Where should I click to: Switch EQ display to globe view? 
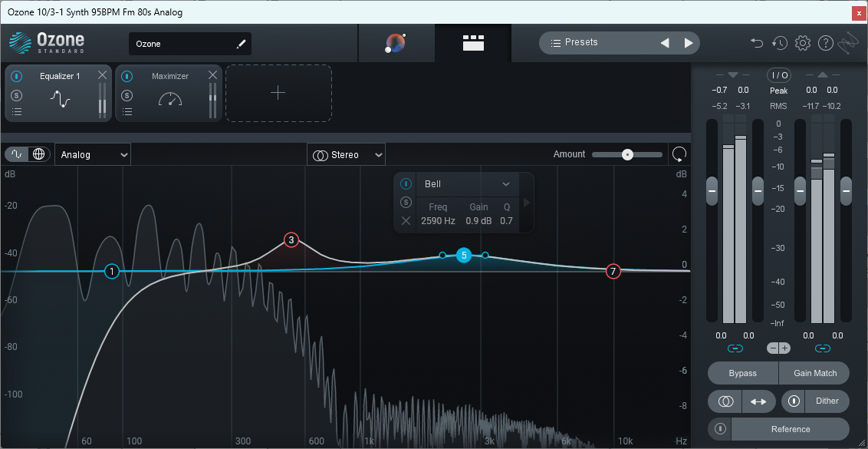pyautogui.click(x=38, y=154)
